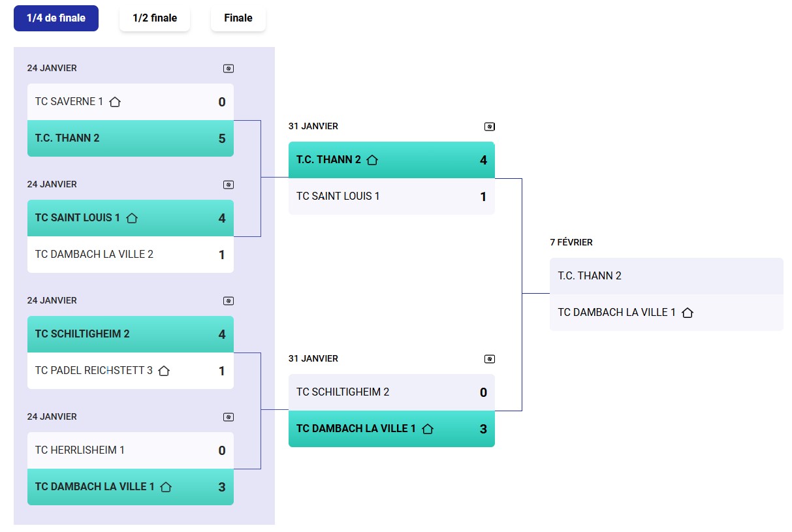Switch to the 1/2 finale tab
Viewport: 792px width, 532px height.
coord(155,18)
